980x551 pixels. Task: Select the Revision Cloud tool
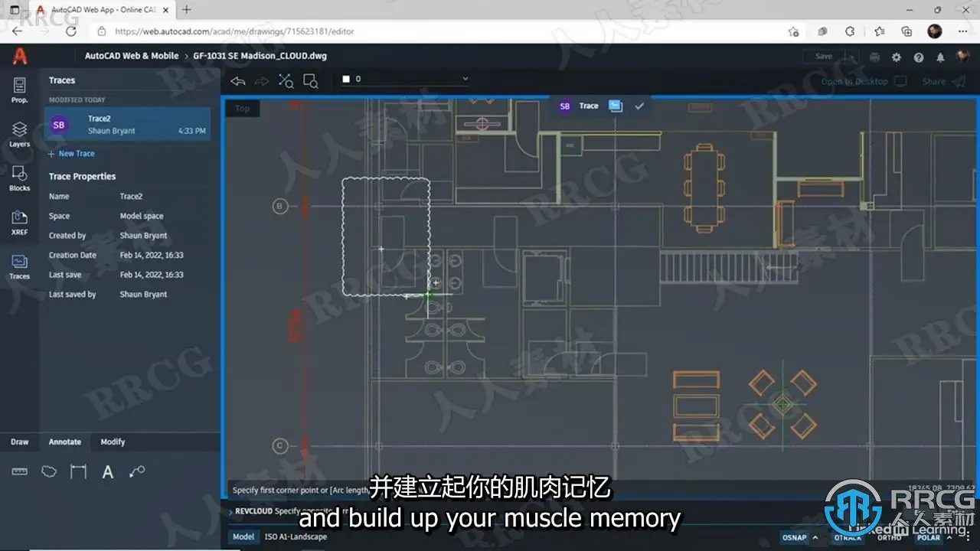pos(49,471)
